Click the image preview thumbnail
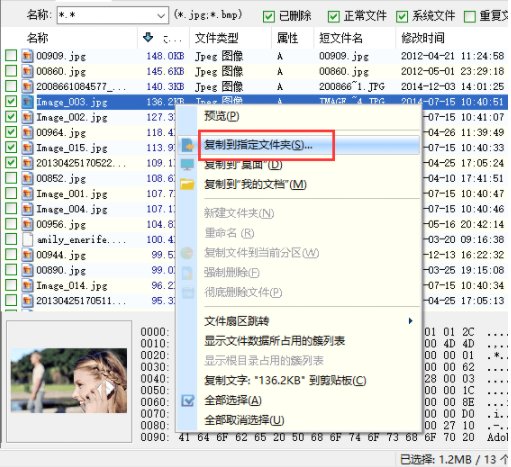 coord(69,380)
